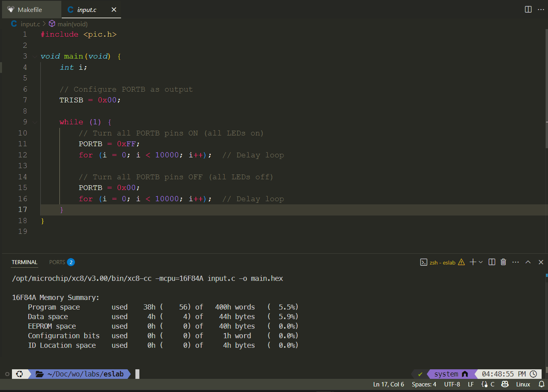Click 'PORTB = 0xFF;' code line
The height and width of the screenshot is (392, 548).
coord(109,144)
